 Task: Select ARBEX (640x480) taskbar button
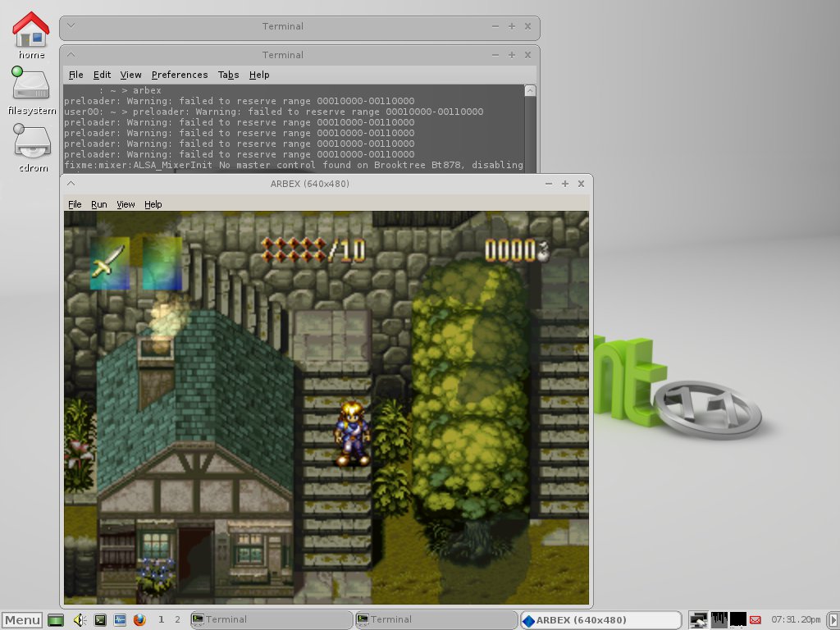pyautogui.click(x=601, y=620)
